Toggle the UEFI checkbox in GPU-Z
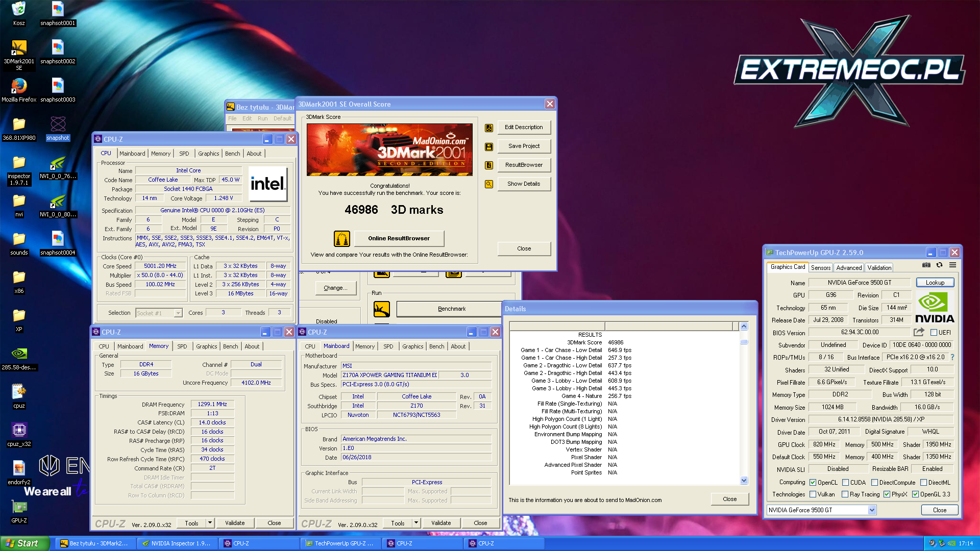980x551 pixels. tap(934, 332)
